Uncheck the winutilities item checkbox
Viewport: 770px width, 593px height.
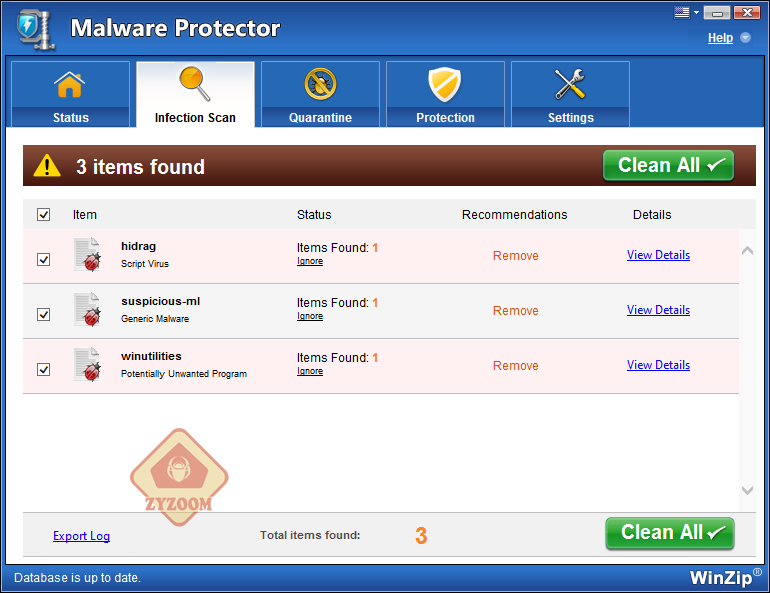point(43,369)
